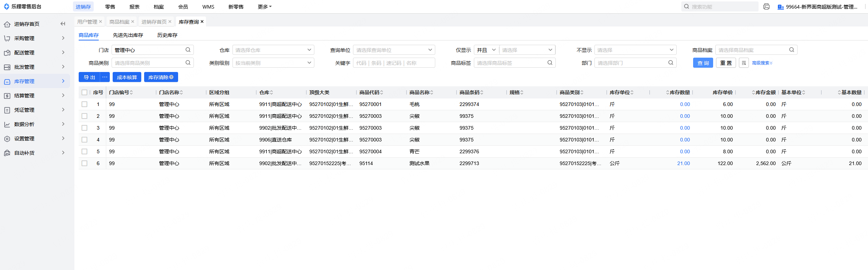Collapse the sidebar with the arrow icon
Viewport: 868px width, 270px height.
(63, 24)
